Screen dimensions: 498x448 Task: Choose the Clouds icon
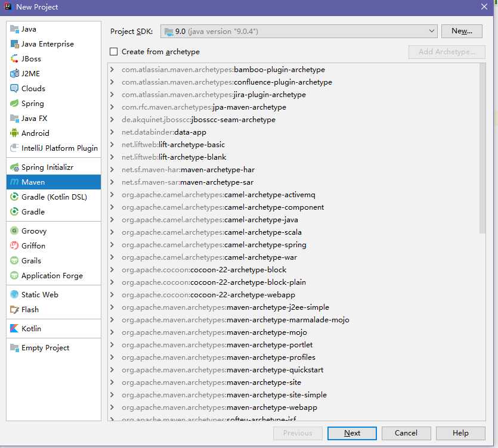[x=14, y=89]
